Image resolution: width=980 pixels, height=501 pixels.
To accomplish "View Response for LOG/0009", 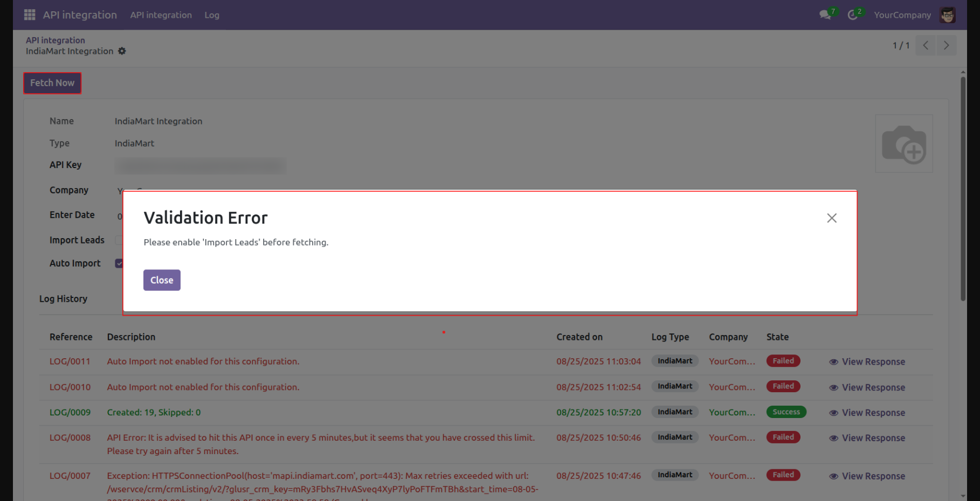I will tap(873, 413).
